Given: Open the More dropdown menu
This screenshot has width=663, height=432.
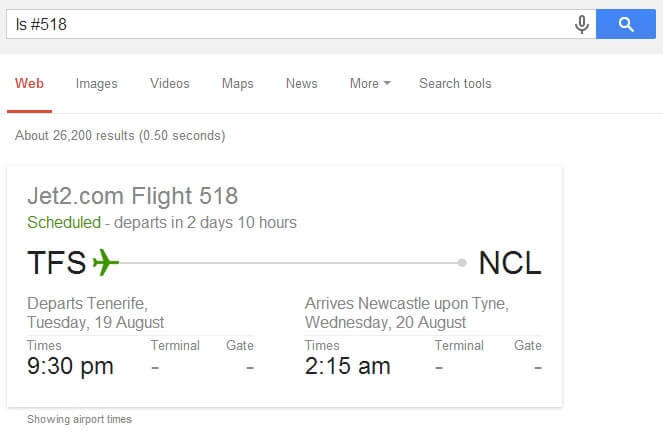Looking at the screenshot, I should [x=370, y=83].
